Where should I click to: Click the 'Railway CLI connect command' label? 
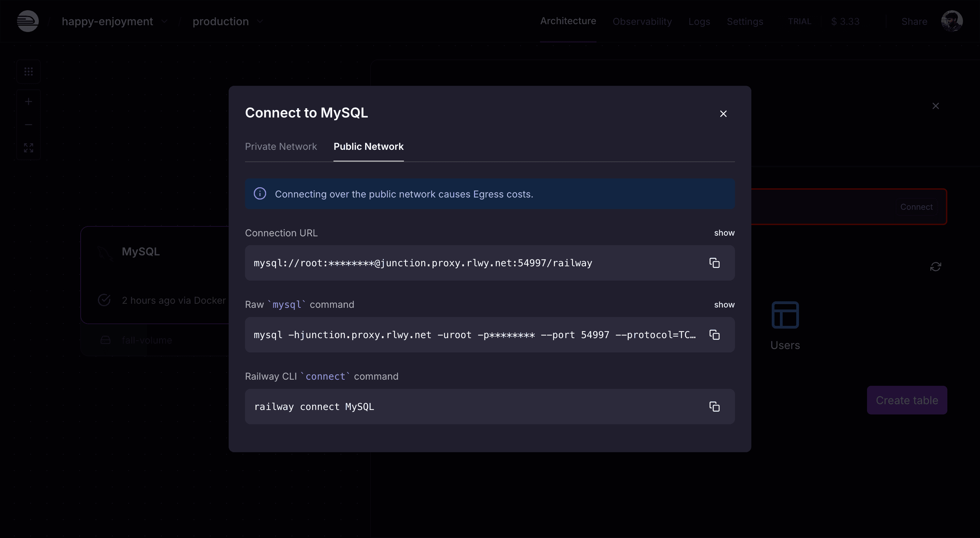pos(322,376)
